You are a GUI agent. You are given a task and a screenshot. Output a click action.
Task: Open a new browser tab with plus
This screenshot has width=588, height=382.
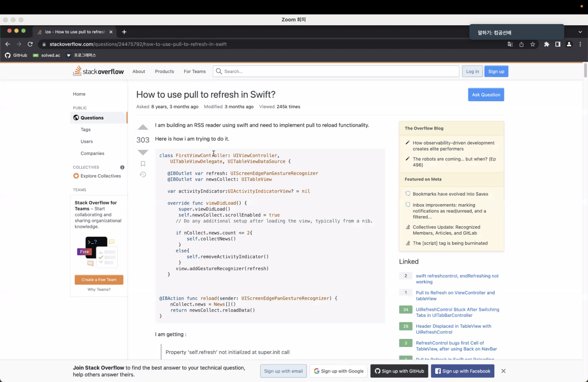(124, 32)
